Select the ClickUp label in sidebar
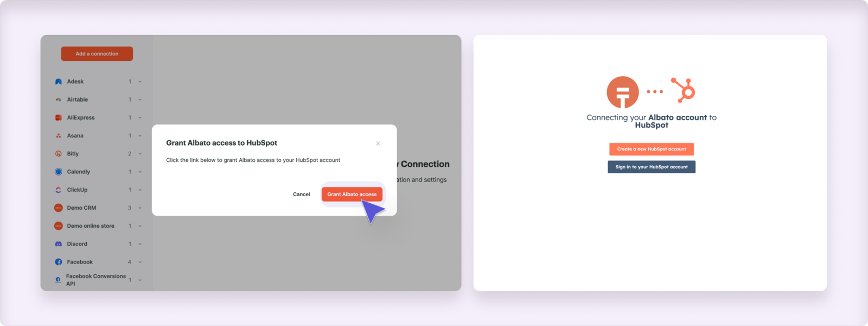Viewport: 868px width, 326px height. (77, 190)
